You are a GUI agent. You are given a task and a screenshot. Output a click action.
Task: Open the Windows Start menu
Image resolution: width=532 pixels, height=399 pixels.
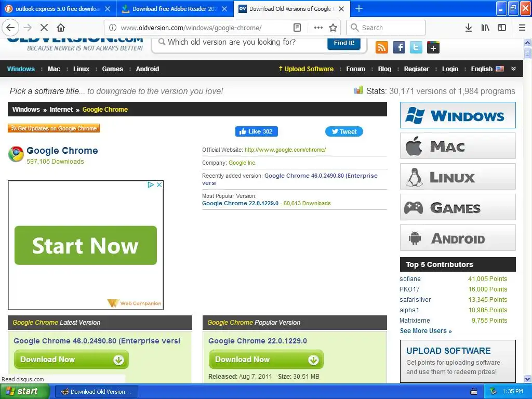(24, 392)
